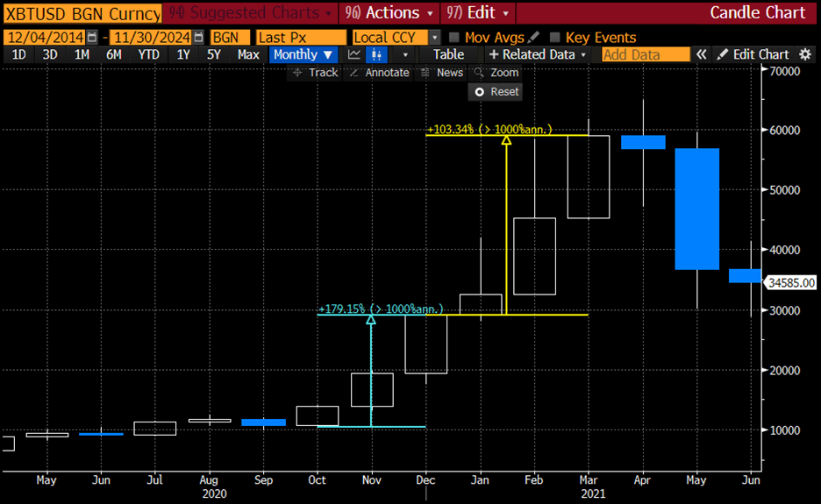The width and height of the screenshot is (821, 504).
Task: Activate the Annotate drawing tool
Action: [380, 73]
